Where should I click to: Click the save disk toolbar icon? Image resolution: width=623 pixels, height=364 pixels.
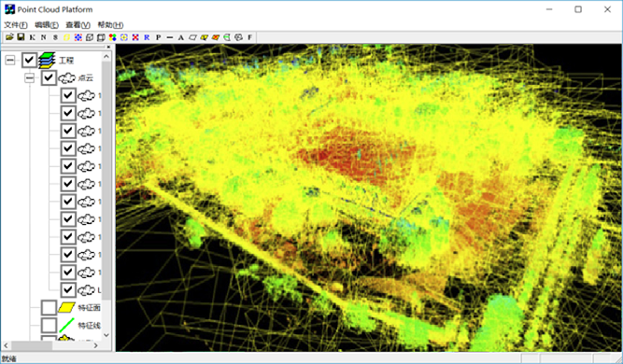click(x=21, y=37)
